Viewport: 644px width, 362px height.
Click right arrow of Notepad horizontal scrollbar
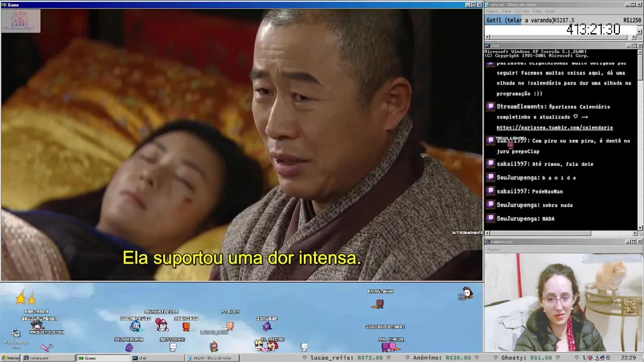coord(634,37)
